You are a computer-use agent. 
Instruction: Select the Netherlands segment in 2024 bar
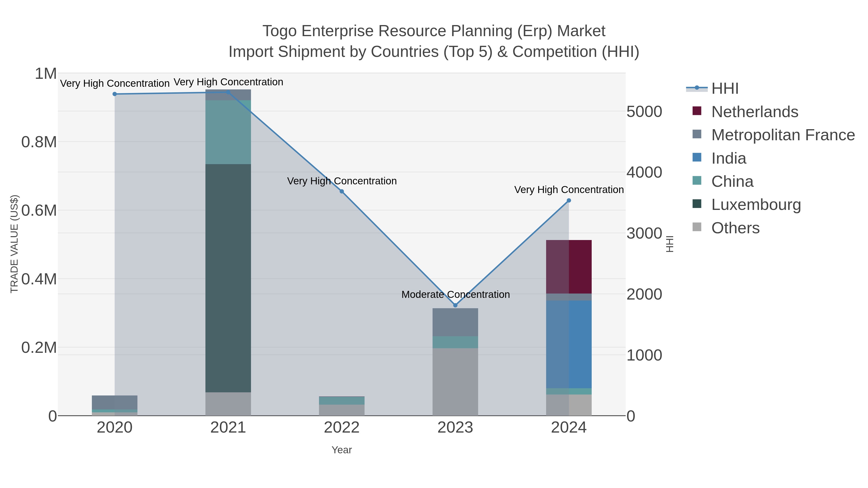(569, 267)
